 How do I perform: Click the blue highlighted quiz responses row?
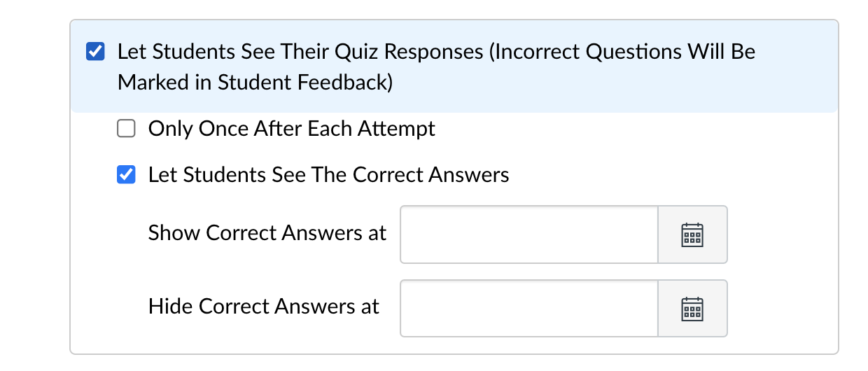[454, 66]
